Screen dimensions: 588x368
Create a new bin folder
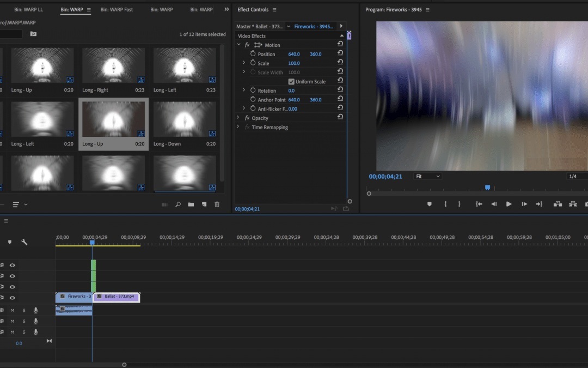[x=191, y=204]
